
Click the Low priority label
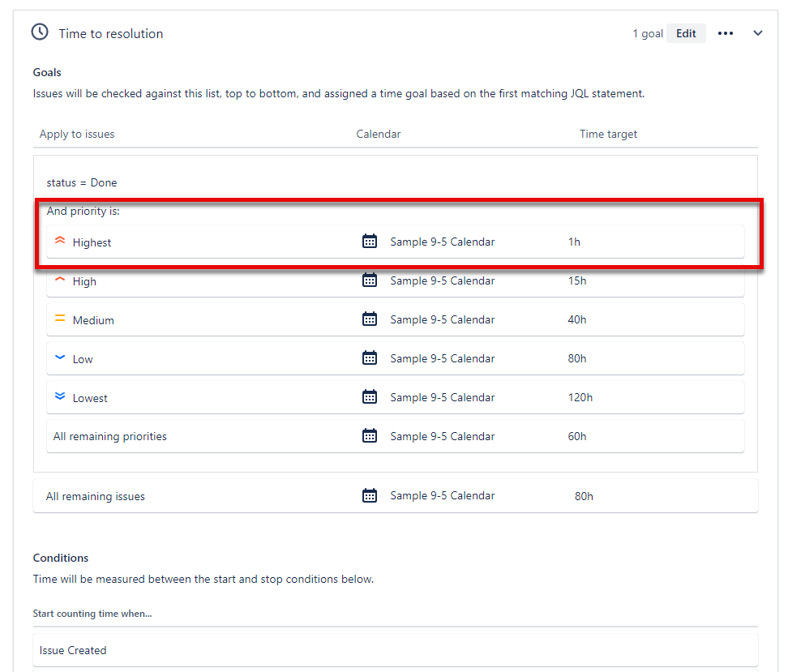(x=83, y=359)
